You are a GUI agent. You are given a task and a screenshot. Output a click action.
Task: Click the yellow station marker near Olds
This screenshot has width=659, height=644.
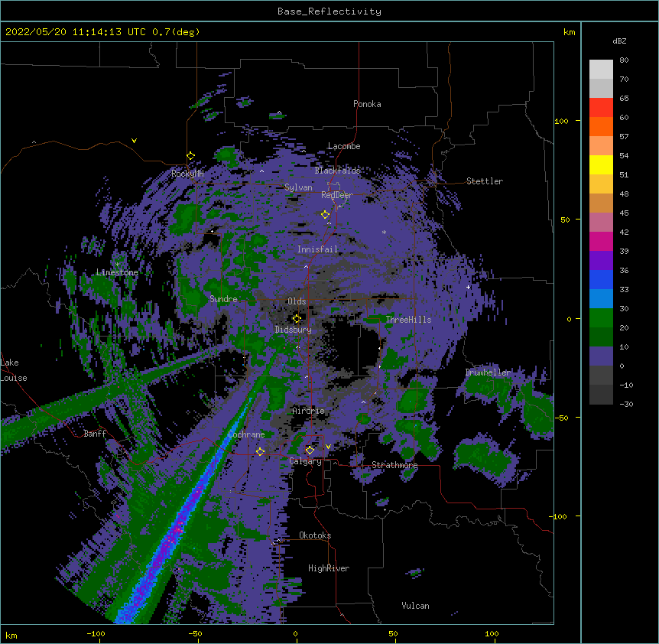coord(297,319)
